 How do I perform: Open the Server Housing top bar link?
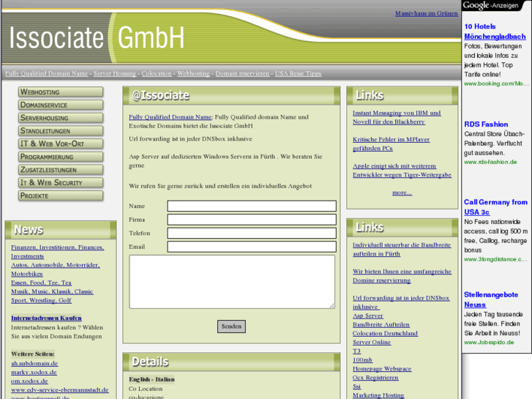pyautogui.click(x=115, y=74)
